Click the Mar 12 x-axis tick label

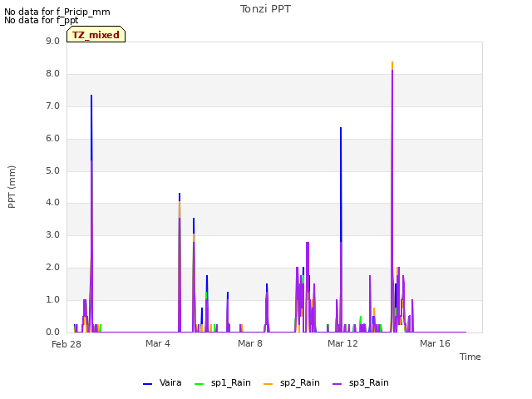click(x=342, y=343)
